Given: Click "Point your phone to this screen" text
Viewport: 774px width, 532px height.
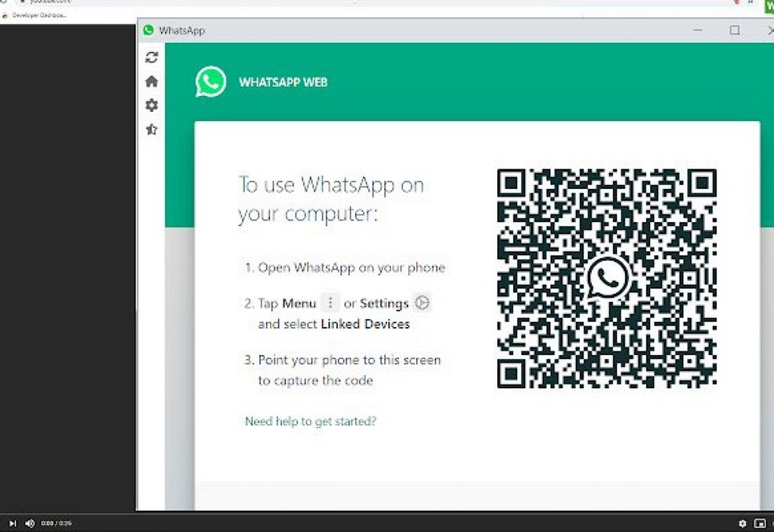Looking at the screenshot, I should click(349, 360).
